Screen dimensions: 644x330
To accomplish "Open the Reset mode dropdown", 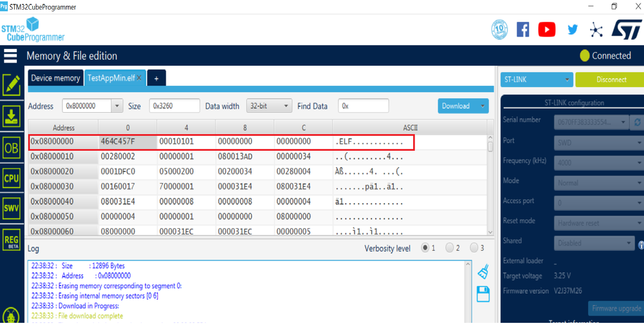I will (x=600, y=223).
